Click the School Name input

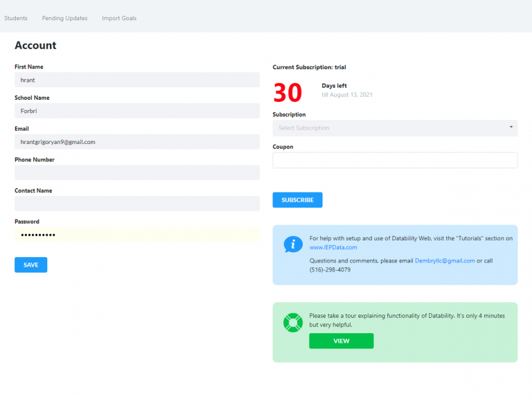tap(136, 111)
